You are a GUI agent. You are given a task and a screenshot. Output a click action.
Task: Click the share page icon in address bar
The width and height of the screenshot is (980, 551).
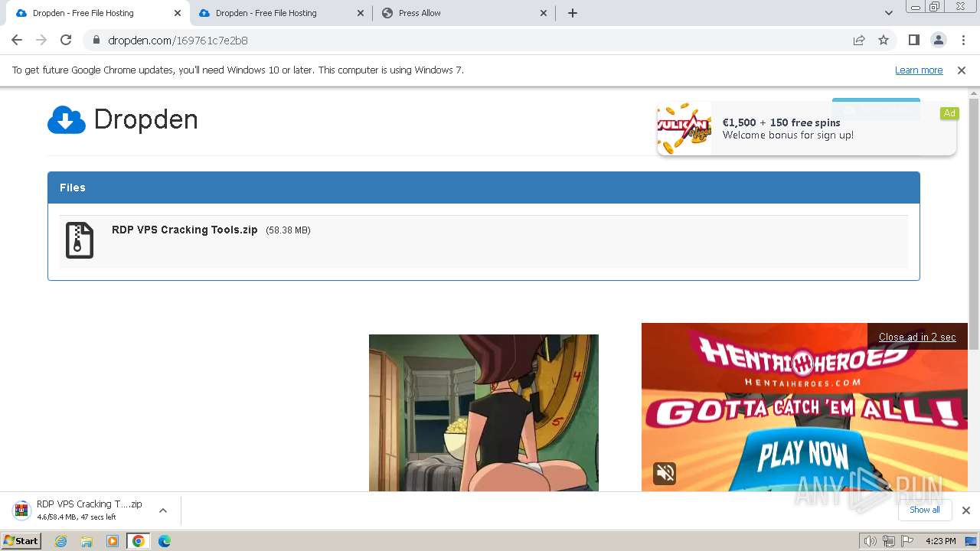coord(859,40)
